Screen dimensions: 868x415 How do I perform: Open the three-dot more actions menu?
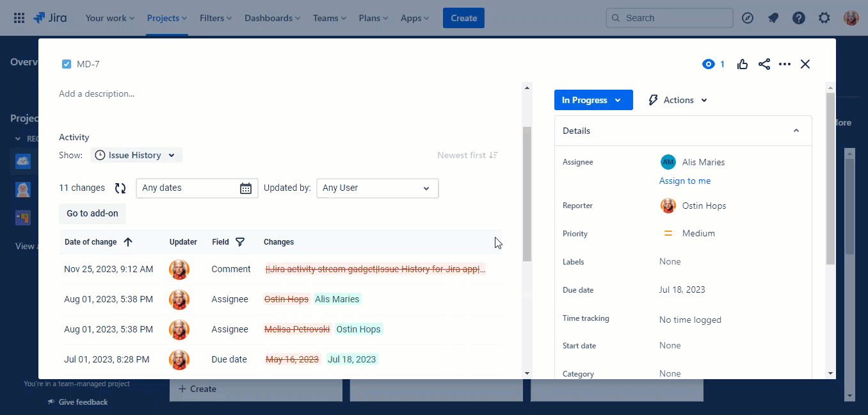(x=785, y=64)
